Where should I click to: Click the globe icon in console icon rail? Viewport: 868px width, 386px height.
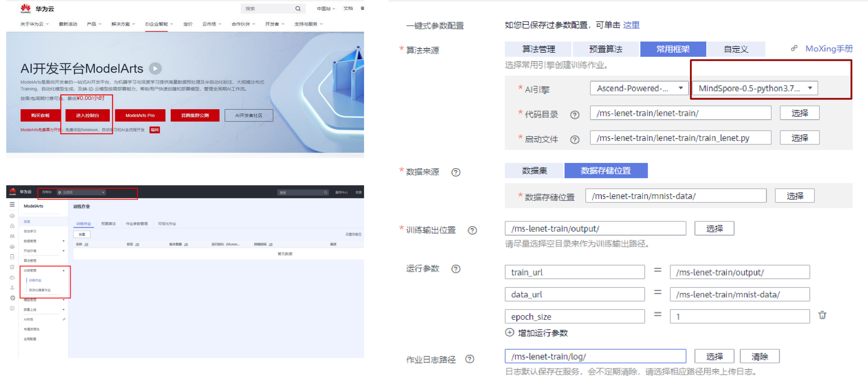coord(12,298)
